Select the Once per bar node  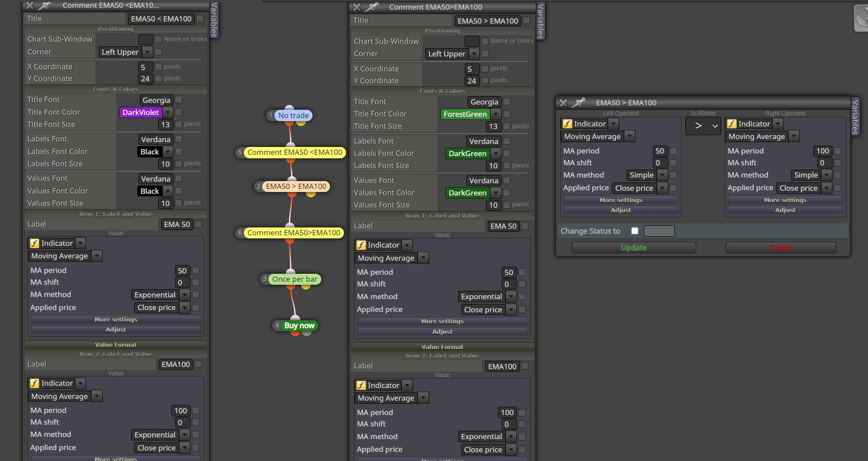[x=295, y=279]
